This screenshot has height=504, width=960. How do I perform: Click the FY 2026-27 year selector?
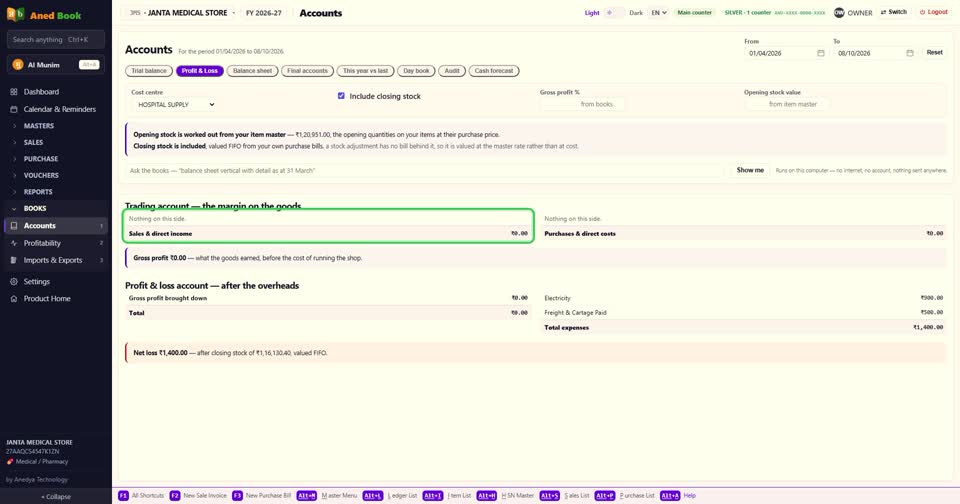tap(264, 13)
